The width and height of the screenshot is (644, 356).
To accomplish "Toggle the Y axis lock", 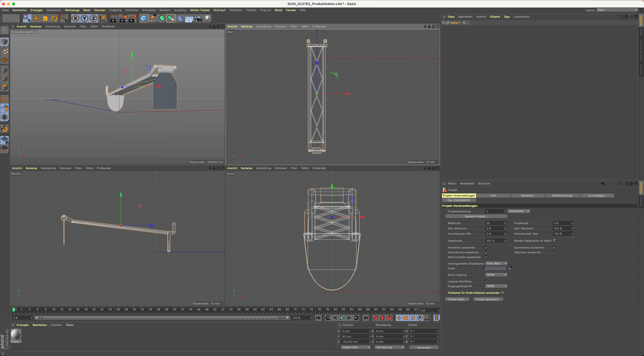I will 85,18.
